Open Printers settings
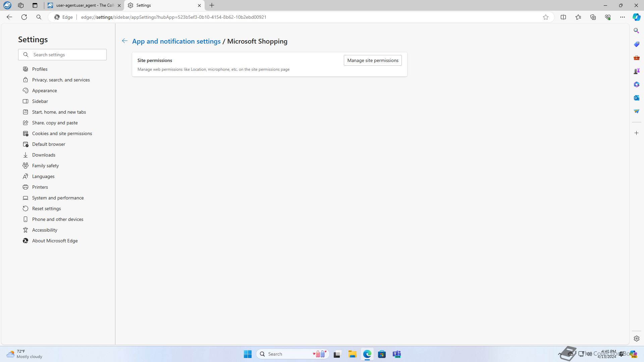This screenshot has height=362, width=644. pos(40,187)
